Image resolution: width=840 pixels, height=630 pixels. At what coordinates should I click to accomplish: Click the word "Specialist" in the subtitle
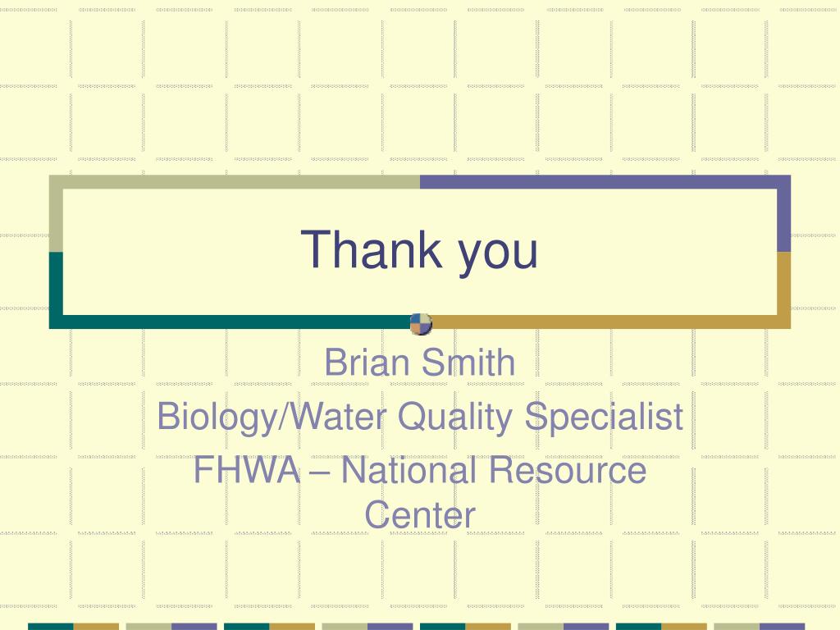pyautogui.click(x=604, y=416)
